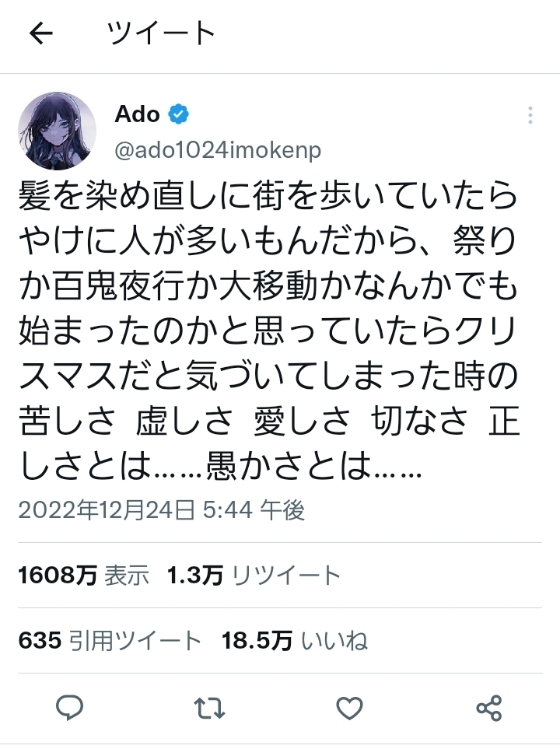Screen dimensions: 560x749
Task: Click the blue verified badge beside Ado
Action: point(179,115)
